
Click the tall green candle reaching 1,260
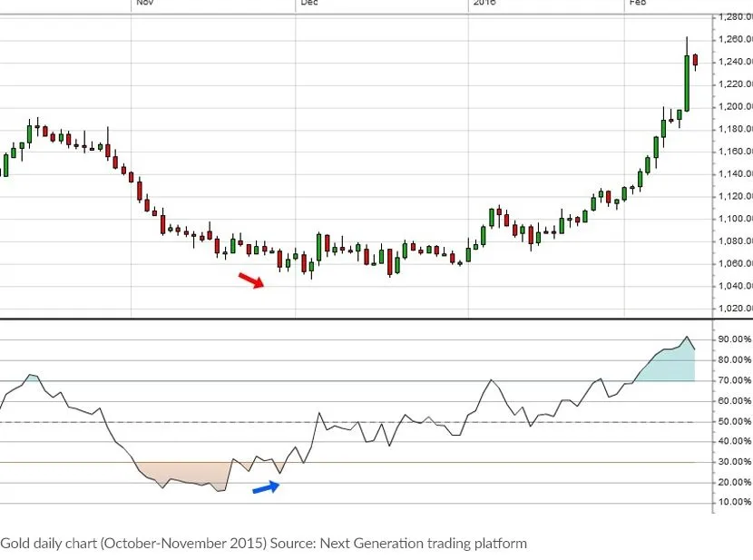point(687,83)
